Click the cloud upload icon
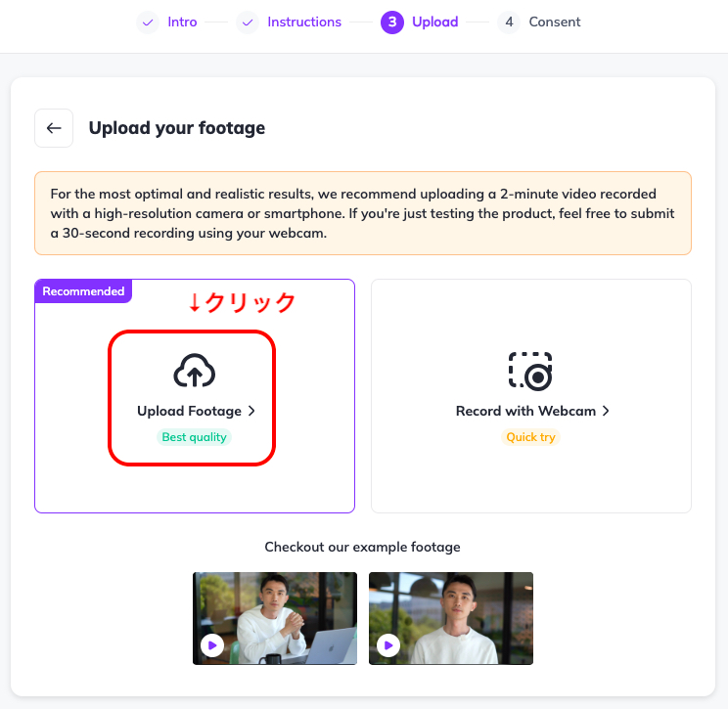The image size is (728, 709). (194, 372)
